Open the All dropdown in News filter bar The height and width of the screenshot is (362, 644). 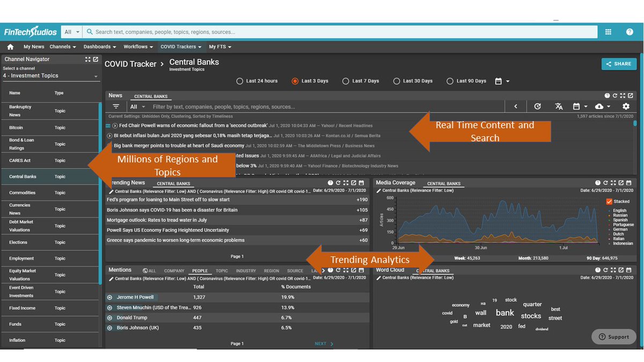[x=137, y=107]
